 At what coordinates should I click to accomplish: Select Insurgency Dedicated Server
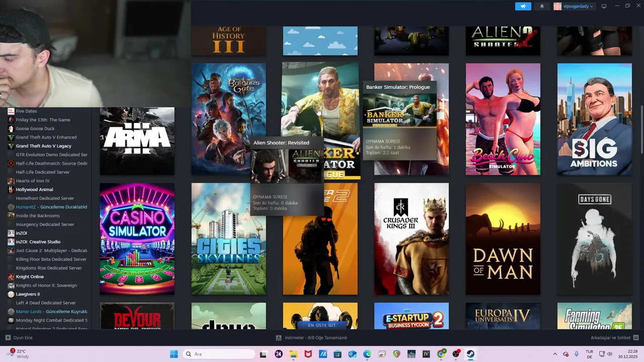[x=45, y=224]
